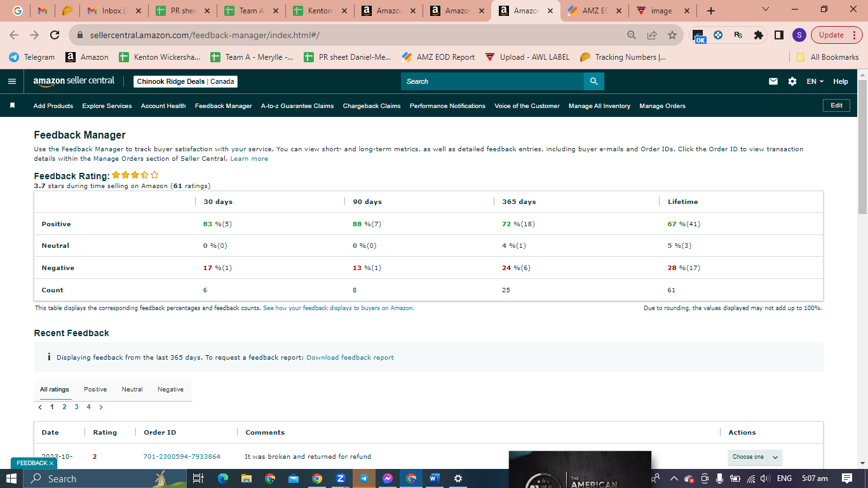Launch Microsoft Edge from the taskbar
868x488 pixels.
(x=223, y=478)
